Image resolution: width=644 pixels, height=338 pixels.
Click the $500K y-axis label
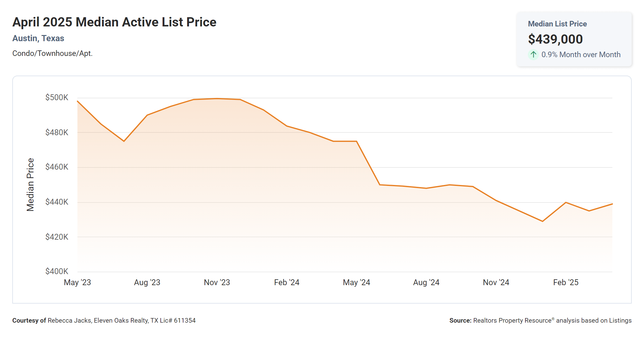pos(57,98)
